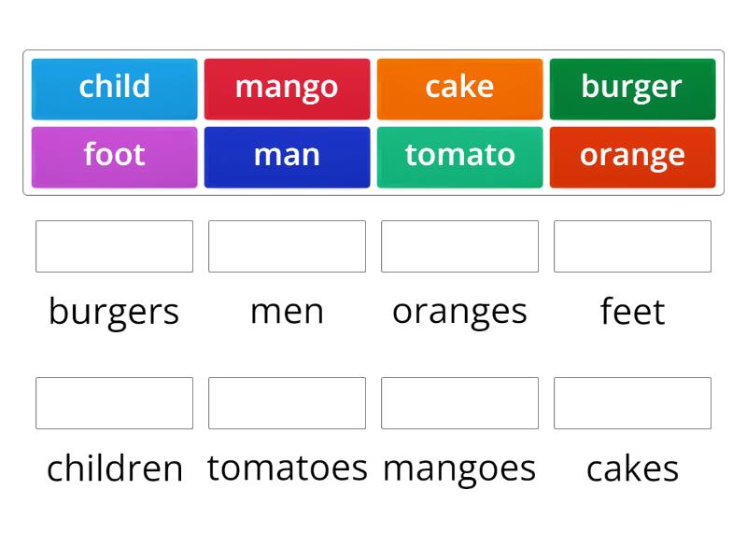This screenshot has height=560, width=747.
Task: Click the word label 'feet'
Action: [x=632, y=312]
